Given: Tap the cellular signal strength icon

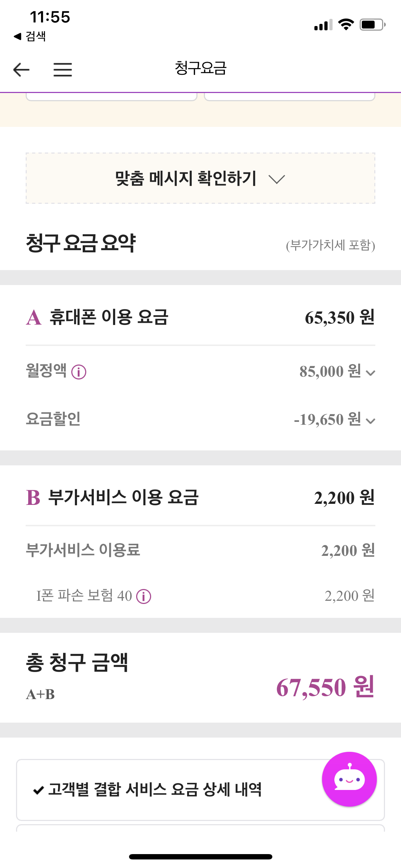Looking at the screenshot, I should pos(323,25).
